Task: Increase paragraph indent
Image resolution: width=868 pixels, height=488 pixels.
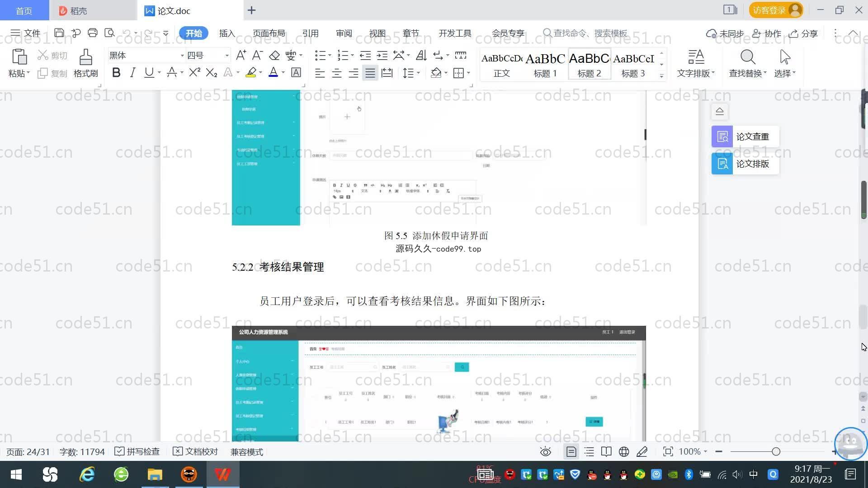Action: point(382,56)
